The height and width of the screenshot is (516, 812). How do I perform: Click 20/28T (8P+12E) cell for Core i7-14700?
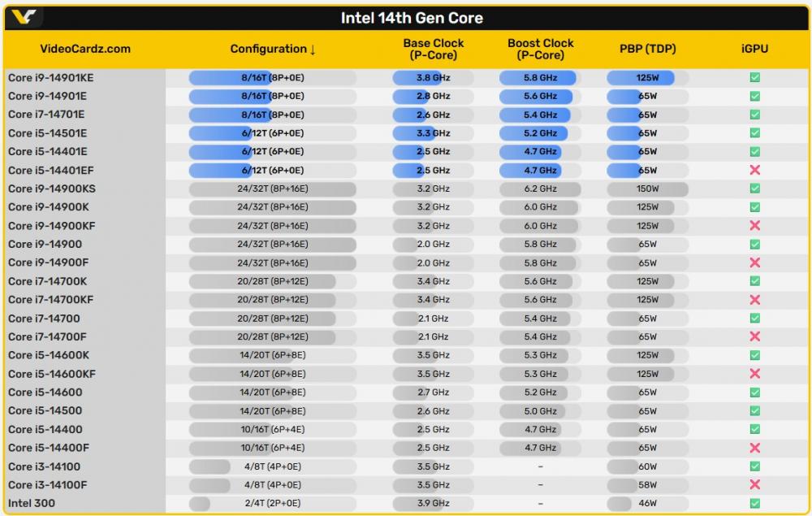272,318
